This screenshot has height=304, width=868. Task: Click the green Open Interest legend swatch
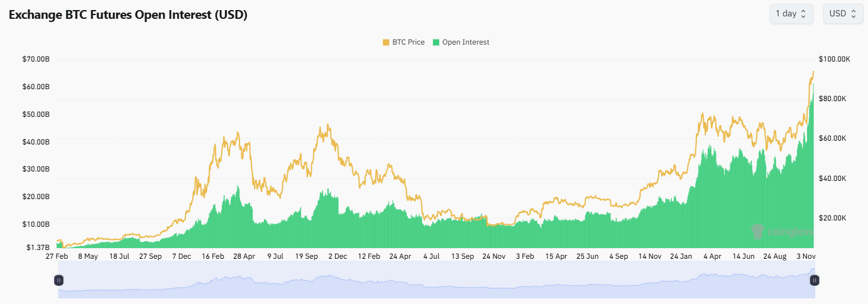436,42
